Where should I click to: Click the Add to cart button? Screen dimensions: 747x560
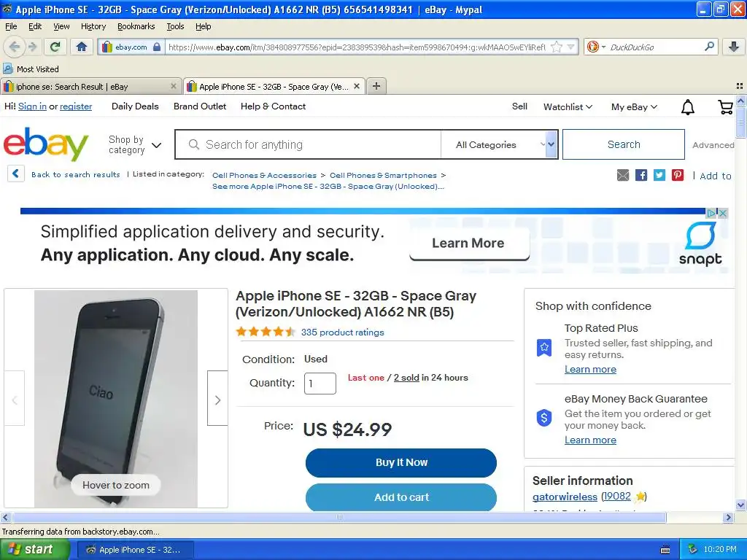coord(401,497)
